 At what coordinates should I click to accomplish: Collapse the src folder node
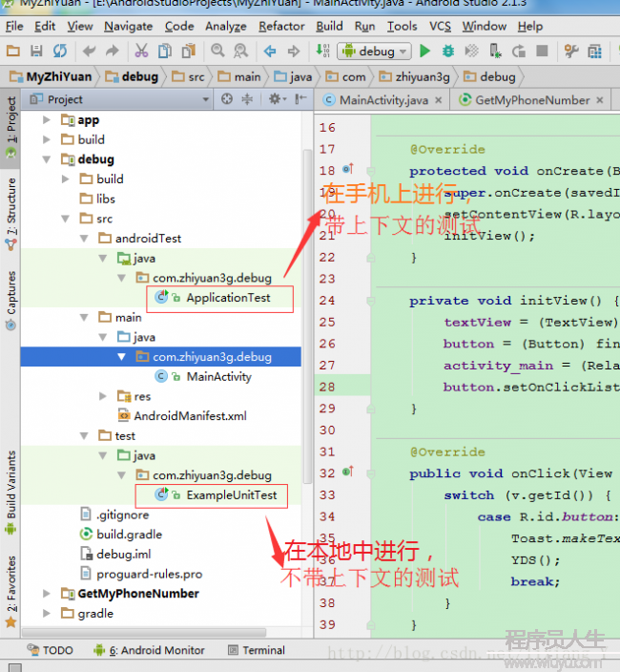pos(65,219)
